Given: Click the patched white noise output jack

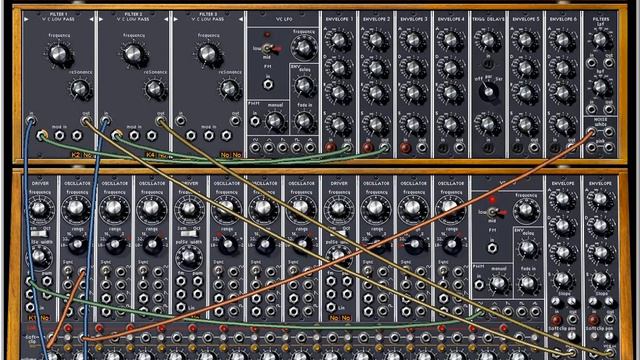Looking at the screenshot, I should tap(591, 131).
